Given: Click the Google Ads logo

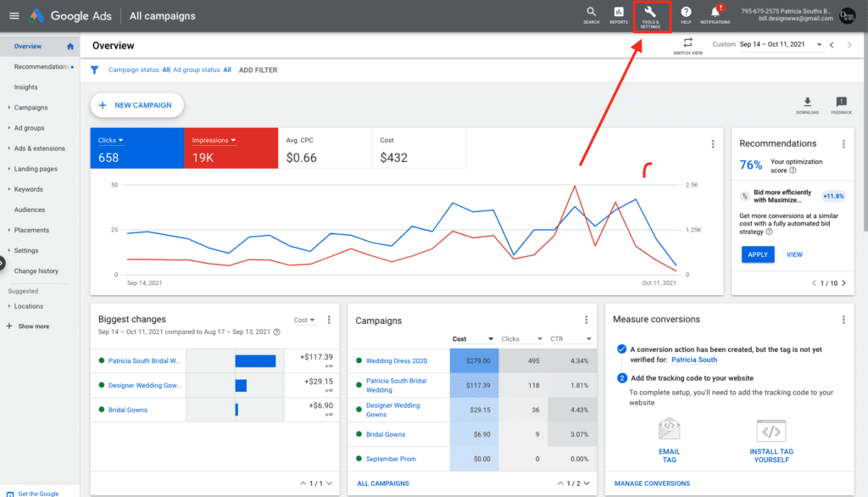Looking at the screenshot, I should point(70,16).
